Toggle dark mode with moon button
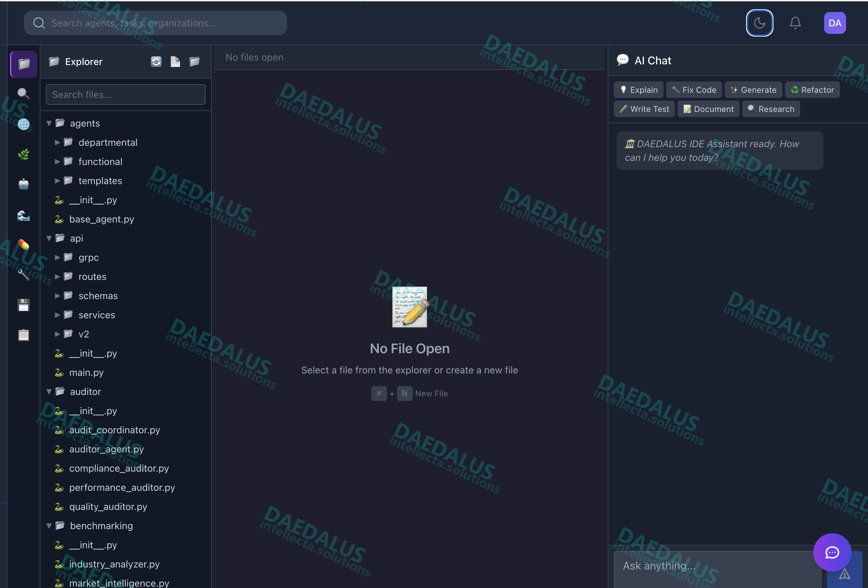 pos(759,23)
